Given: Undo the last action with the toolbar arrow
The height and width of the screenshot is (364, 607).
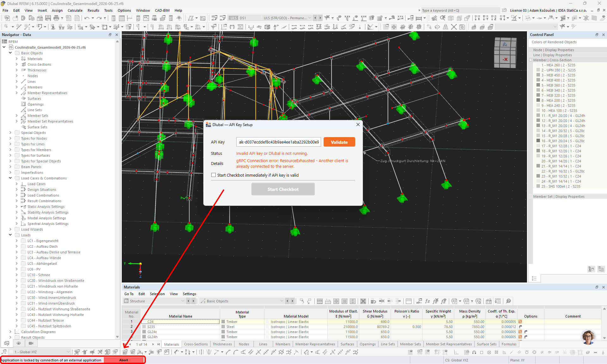Looking at the screenshot, I should pos(87,18).
